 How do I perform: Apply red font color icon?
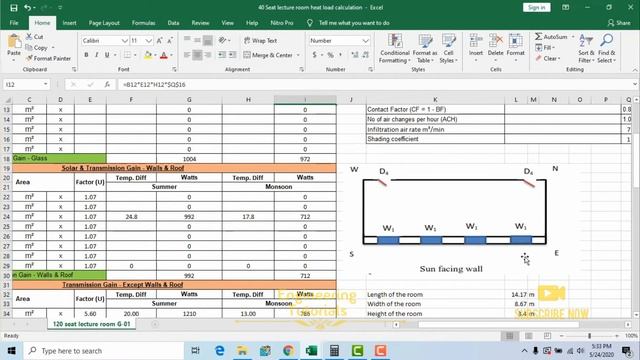[x=164, y=55]
